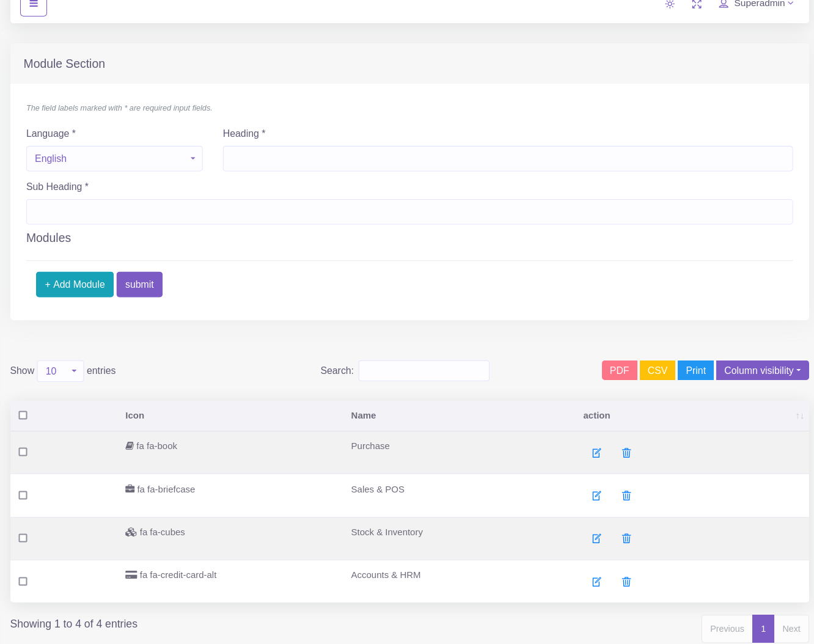Expand the Column visibility dropdown
The width and height of the screenshot is (814, 644).
tap(762, 370)
